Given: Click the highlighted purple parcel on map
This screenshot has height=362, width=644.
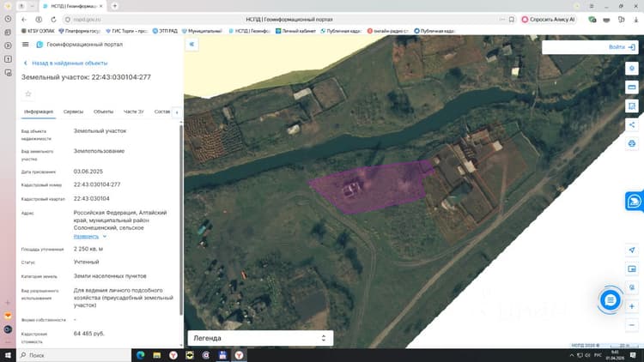Looking at the screenshot, I should tap(369, 187).
